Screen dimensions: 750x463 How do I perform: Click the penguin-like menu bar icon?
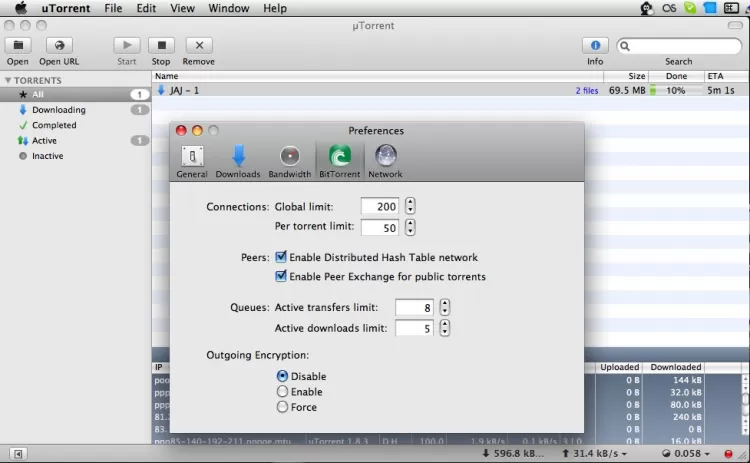(647, 8)
